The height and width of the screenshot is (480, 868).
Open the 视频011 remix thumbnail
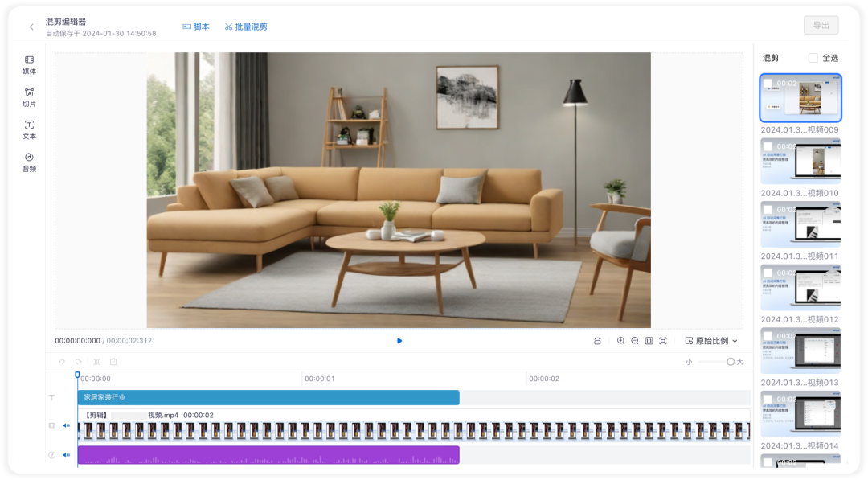(800, 224)
